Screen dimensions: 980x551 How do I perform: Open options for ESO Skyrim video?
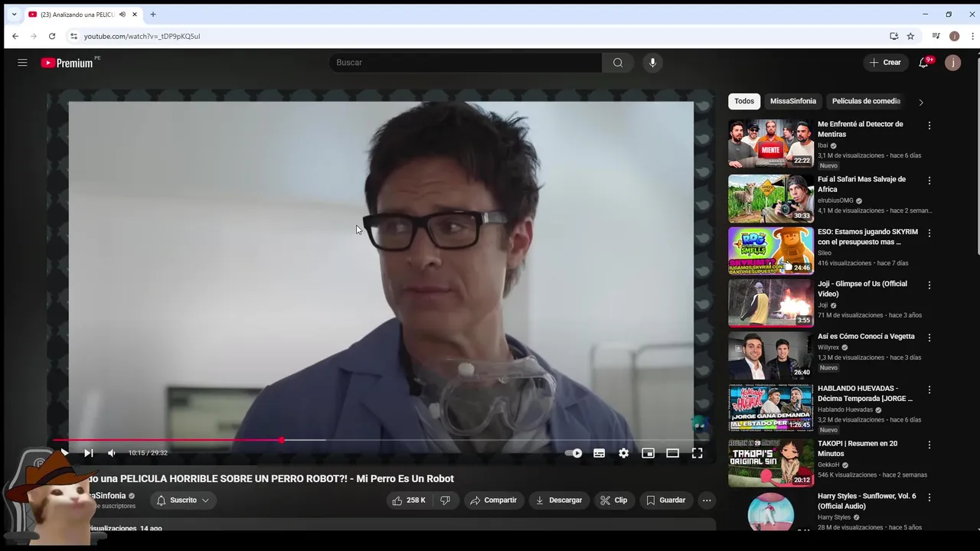(x=929, y=233)
